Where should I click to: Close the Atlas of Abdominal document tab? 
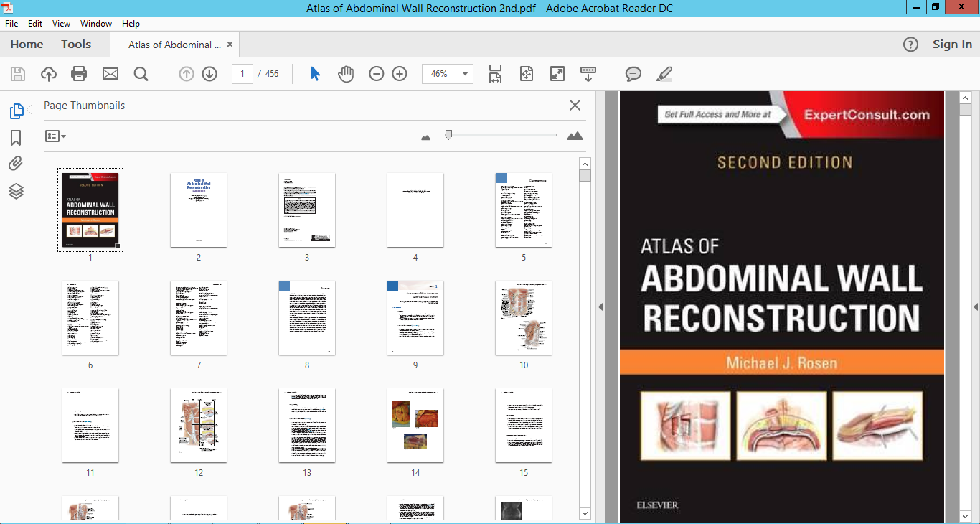pyautogui.click(x=230, y=45)
